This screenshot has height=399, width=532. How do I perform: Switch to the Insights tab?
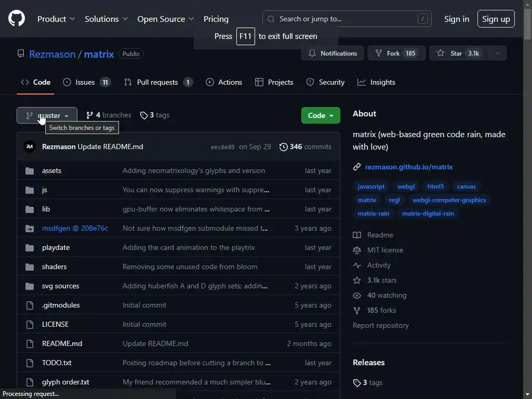(376, 82)
